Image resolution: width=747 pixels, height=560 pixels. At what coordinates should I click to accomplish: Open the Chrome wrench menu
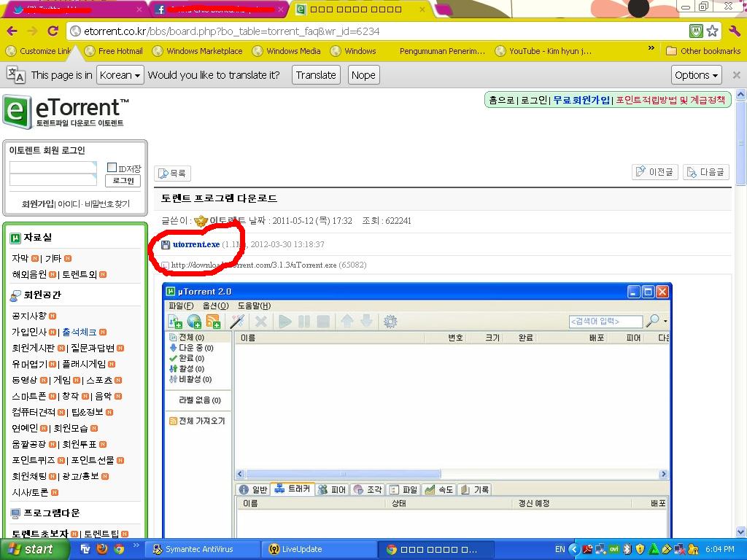pyautogui.click(x=734, y=31)
